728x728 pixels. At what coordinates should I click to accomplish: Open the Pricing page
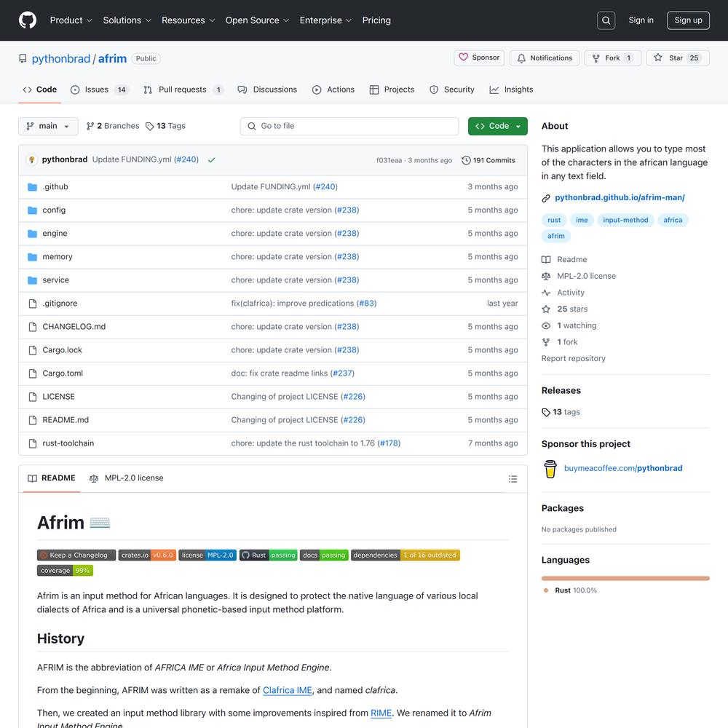pyautogui.click(x=376, y=20)
